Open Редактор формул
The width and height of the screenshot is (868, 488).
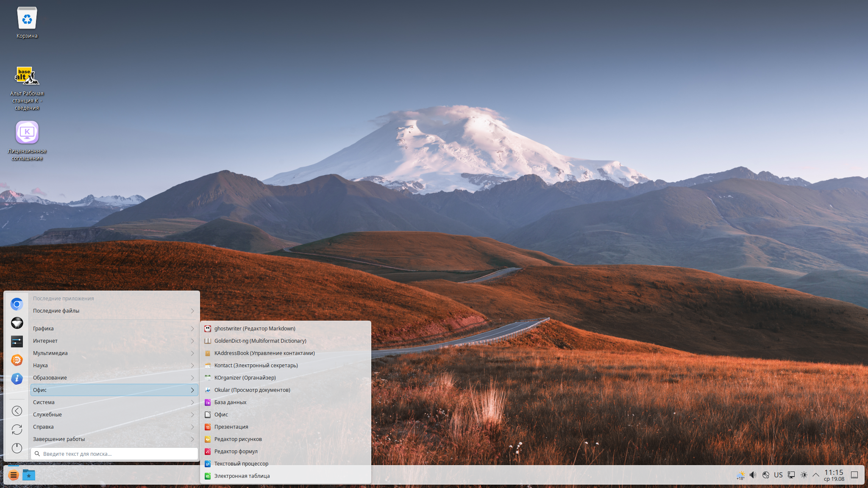pyautogui.click(x=286, y=452)
